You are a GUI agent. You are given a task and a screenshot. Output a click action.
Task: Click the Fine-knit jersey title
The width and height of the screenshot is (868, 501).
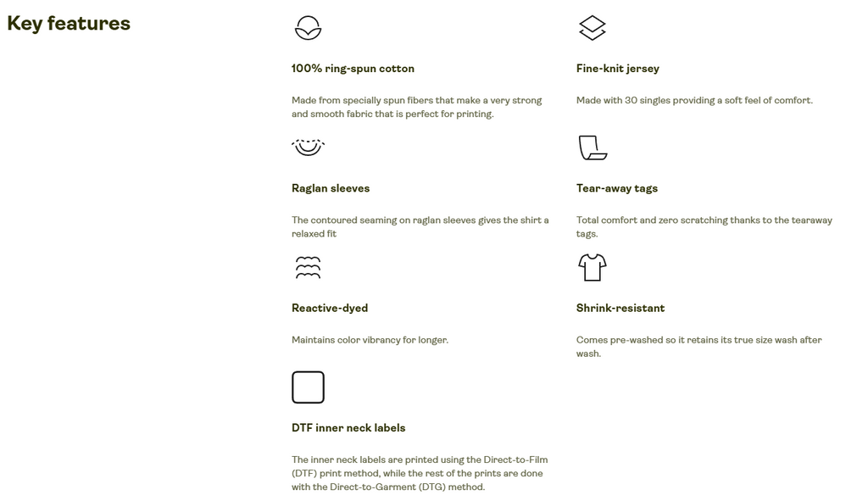coord(618,69)
